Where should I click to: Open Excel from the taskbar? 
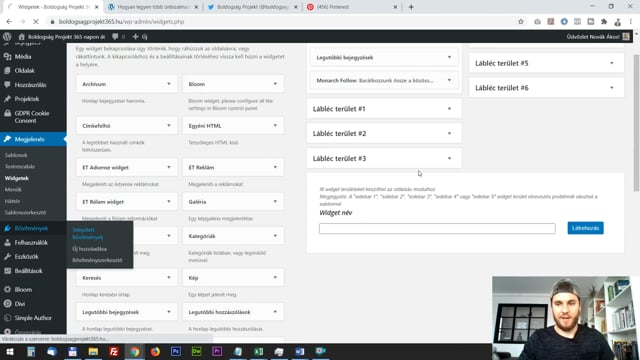point(258,351)
